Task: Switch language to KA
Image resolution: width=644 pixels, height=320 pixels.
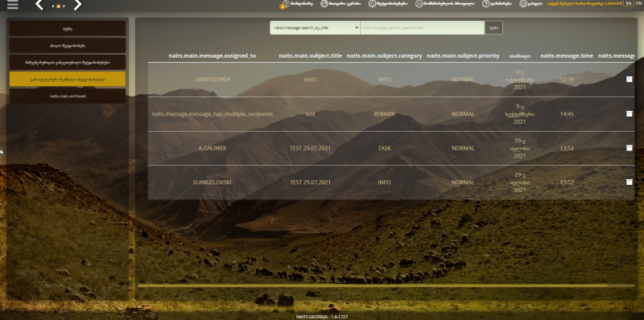Action: (x=629, y=3)
